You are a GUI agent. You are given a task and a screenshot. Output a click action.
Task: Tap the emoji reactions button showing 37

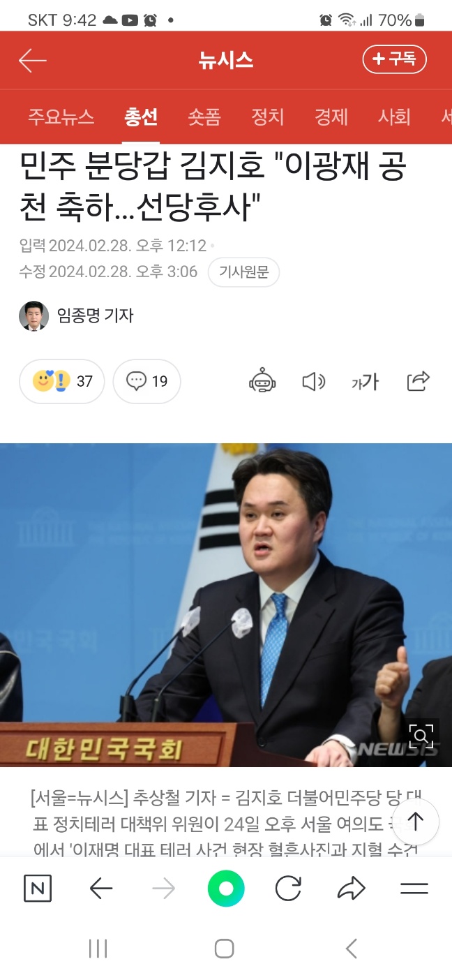tap(62, 381)
